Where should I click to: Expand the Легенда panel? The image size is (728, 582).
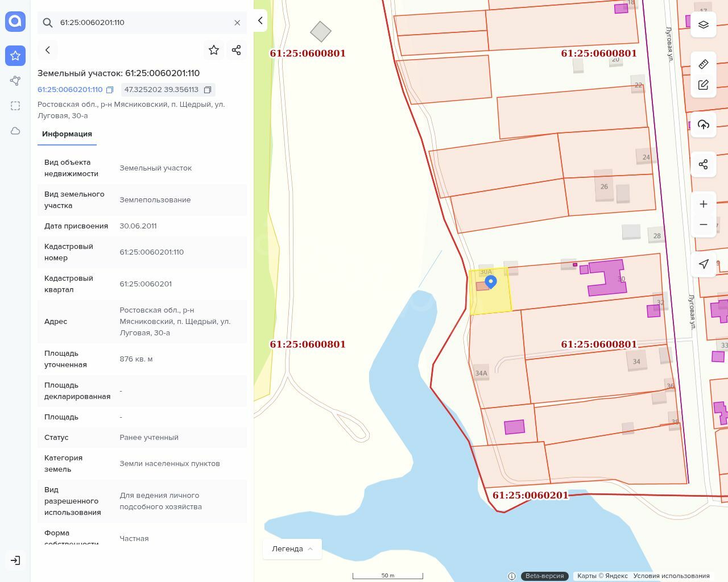[x=292, y=549]
